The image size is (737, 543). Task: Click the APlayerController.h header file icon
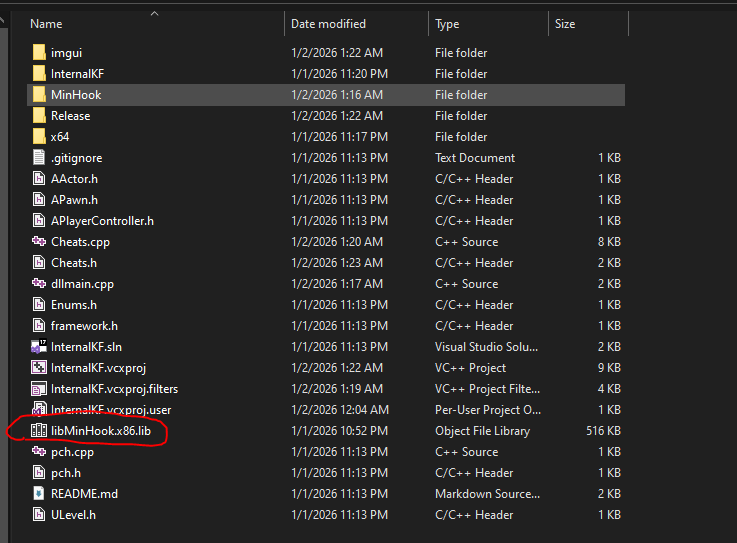pyautogui.click(x=39, y=220)
